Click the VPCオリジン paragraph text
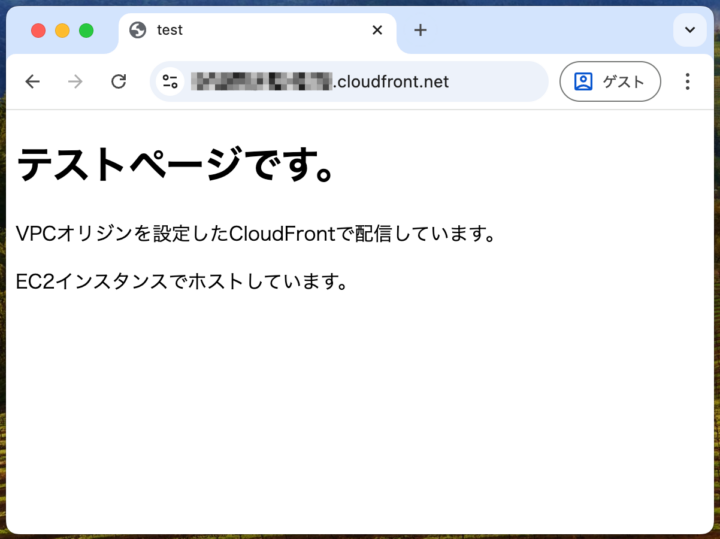720x539 pixels. tap(255, 234)
